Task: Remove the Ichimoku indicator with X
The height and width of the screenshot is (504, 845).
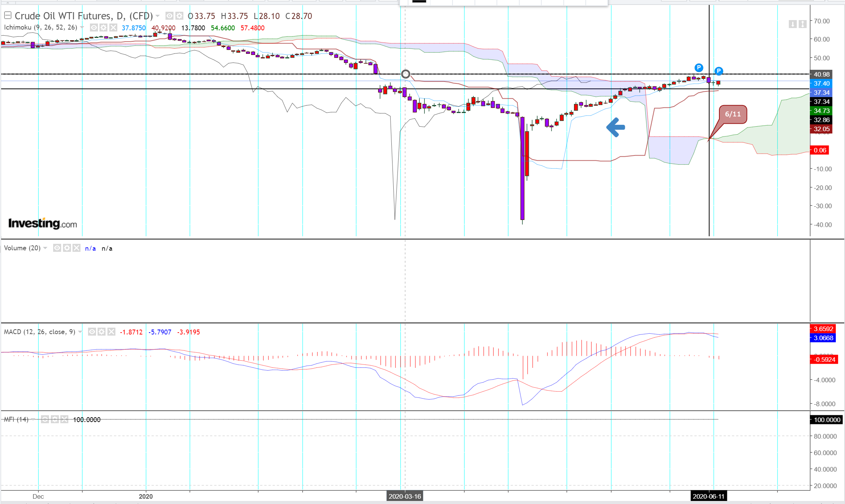Action: [113, 28]
